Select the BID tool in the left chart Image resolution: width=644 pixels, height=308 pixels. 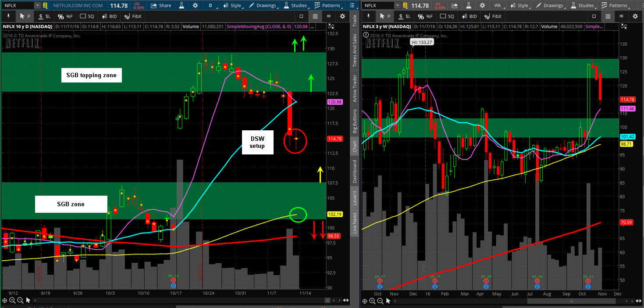pyautogui.click(x=109, y=16)
